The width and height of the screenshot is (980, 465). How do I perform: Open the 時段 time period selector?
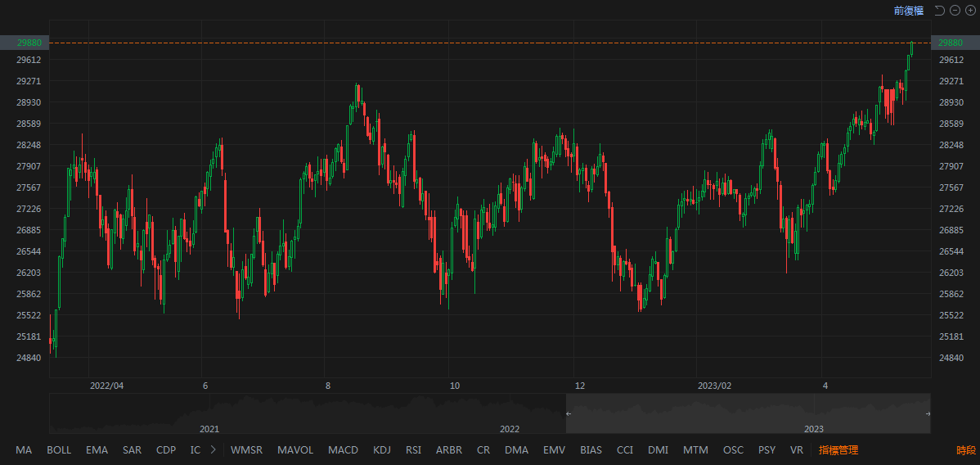tap(965, 450)
